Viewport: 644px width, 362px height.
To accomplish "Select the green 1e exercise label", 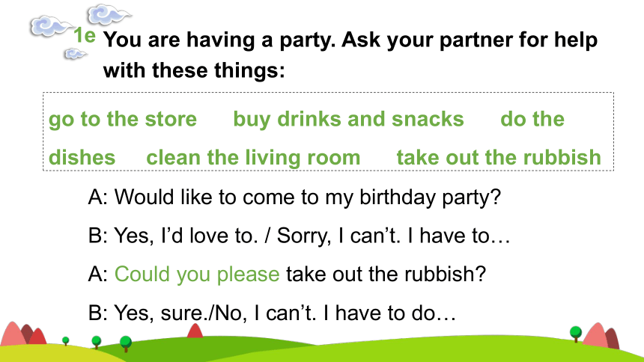I will click(x=85, y=35).
